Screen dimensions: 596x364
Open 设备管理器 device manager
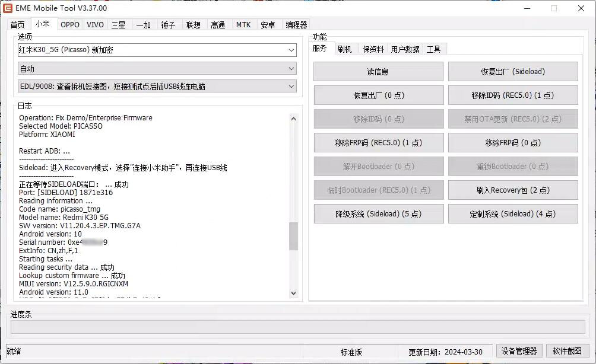pyautogui.click(x=519, y=351)
